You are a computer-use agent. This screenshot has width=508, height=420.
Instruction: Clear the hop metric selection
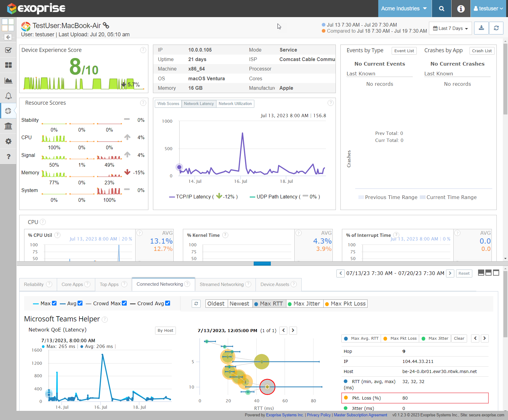point(459,339)
